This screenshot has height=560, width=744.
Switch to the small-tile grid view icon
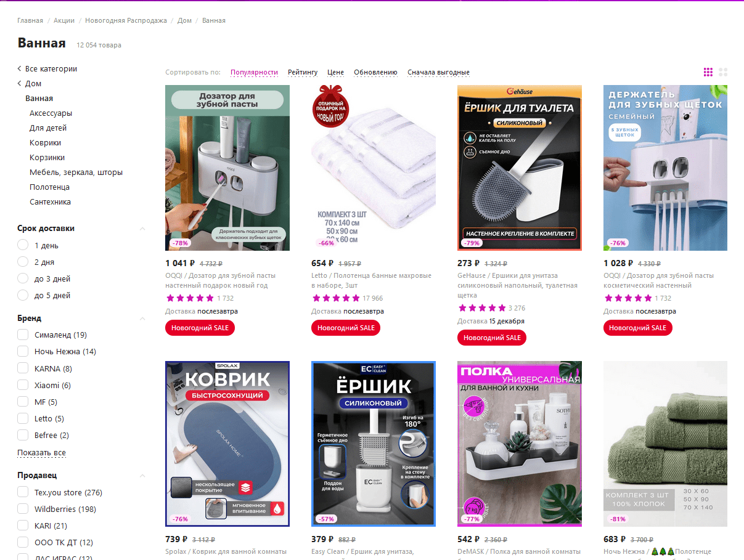708,72
